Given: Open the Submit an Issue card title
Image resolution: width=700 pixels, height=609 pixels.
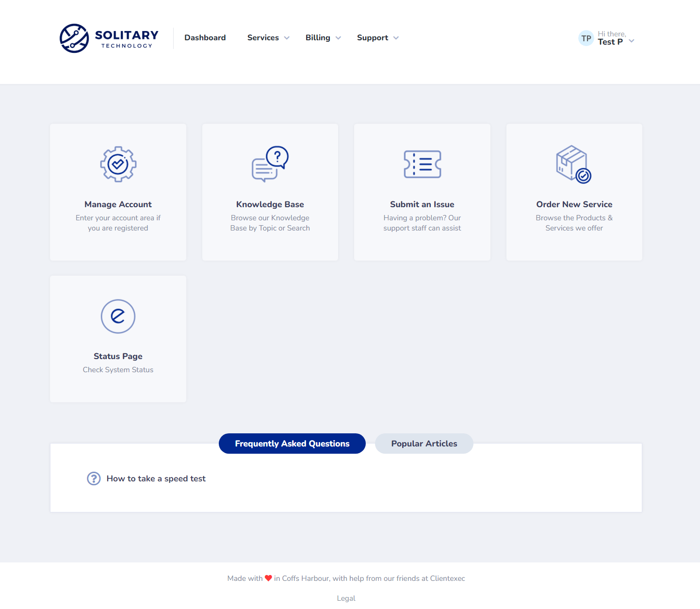Looking at the screenshot, I should [x=422, y=204].
